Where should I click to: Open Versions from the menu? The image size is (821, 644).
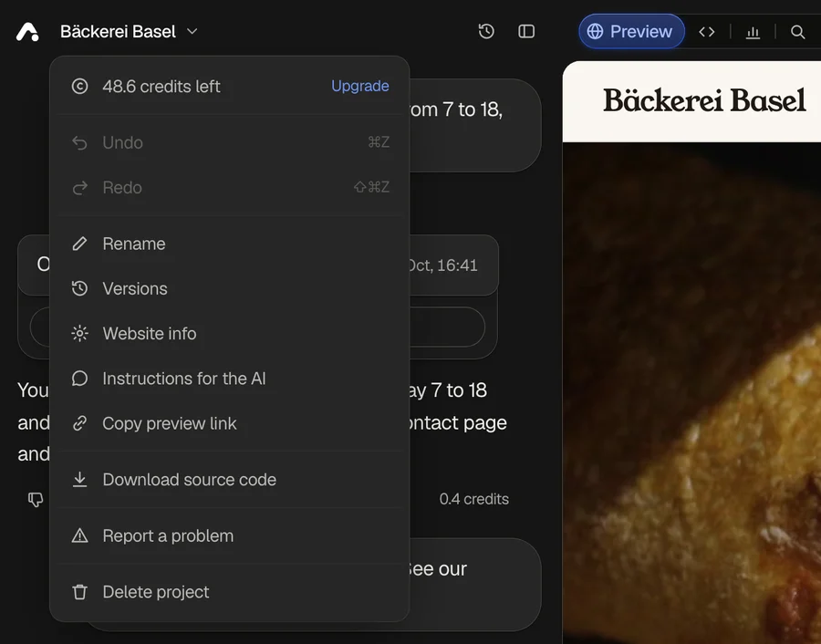(x=230, y=288)
